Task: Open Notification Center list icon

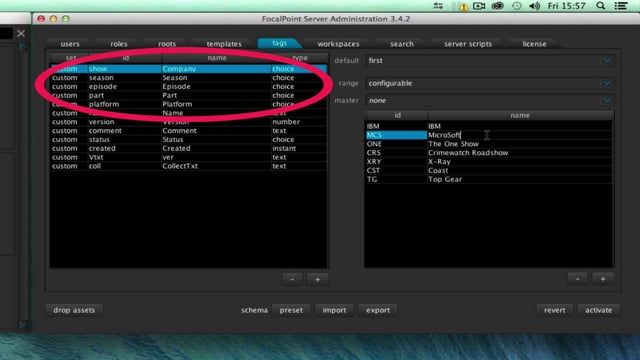Action: (x=621, y=6)
